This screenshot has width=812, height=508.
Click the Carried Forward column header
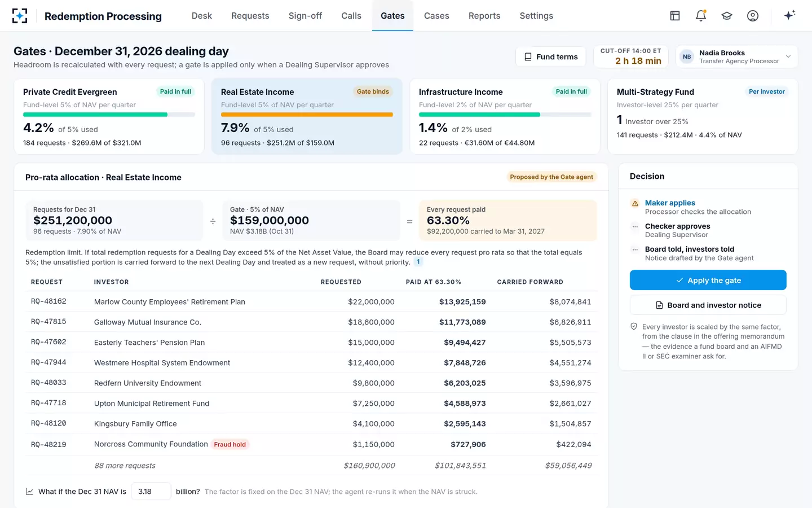(x=530, y=282)
